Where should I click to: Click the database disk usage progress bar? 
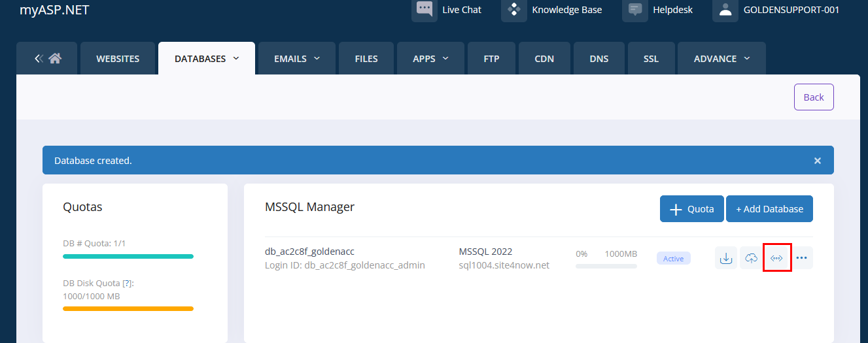pos(606,267)
